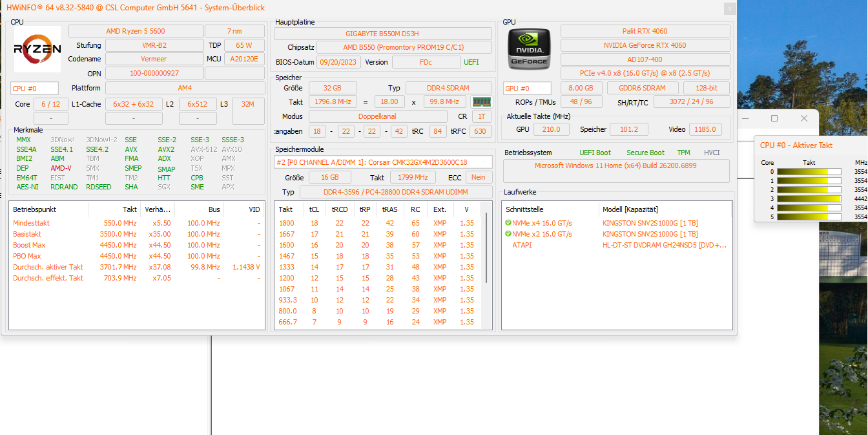Screen dimensions: 868x435
Task: Click the Vermeer codename field
Action: coord(154,59)
